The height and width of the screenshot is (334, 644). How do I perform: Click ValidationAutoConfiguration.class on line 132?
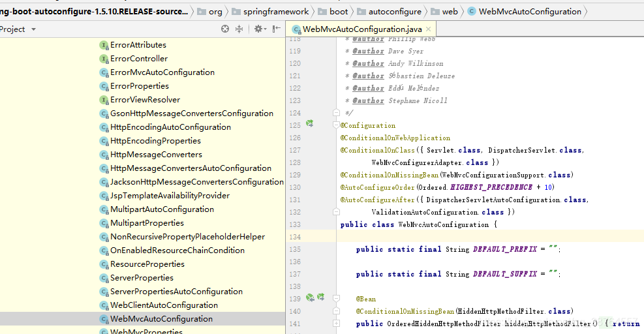pos(437,212)
